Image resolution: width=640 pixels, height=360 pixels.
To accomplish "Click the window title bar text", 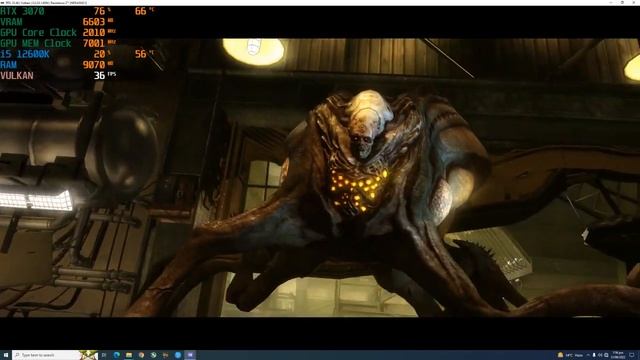I will (x=46, y=2).
